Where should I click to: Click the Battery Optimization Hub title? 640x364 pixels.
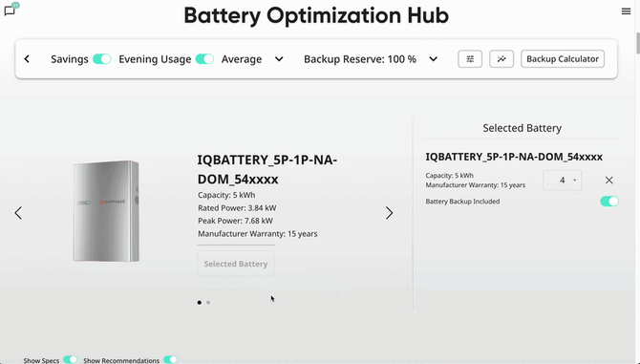(316, 15)
